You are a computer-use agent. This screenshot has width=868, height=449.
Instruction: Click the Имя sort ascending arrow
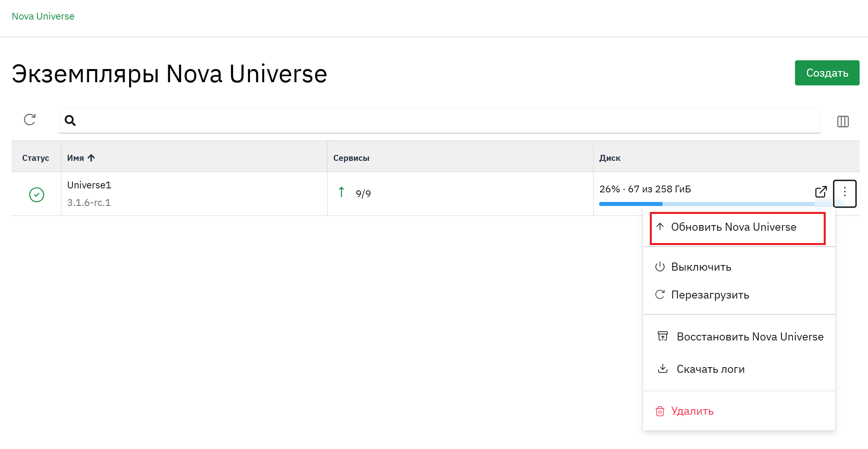tap(91, 158)
